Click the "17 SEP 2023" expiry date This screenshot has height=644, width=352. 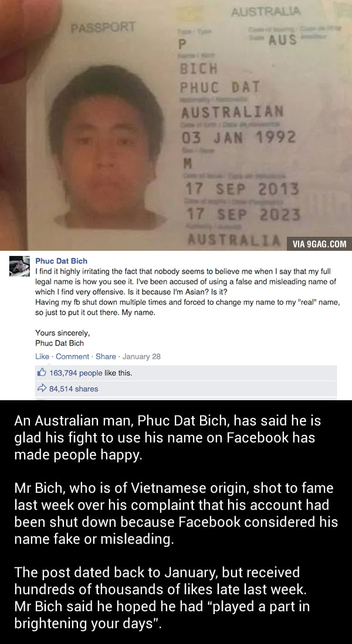tap(243, 214)
